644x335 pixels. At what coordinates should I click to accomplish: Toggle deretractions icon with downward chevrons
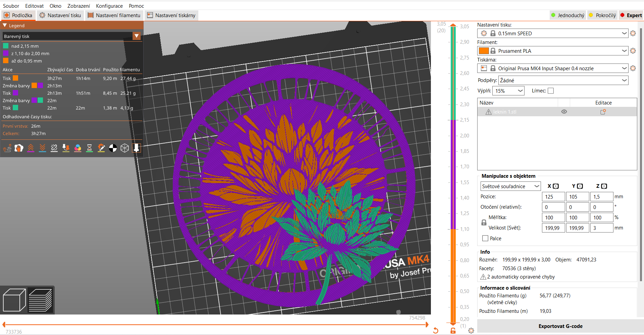pyautogui.click(x=42, y=148)
